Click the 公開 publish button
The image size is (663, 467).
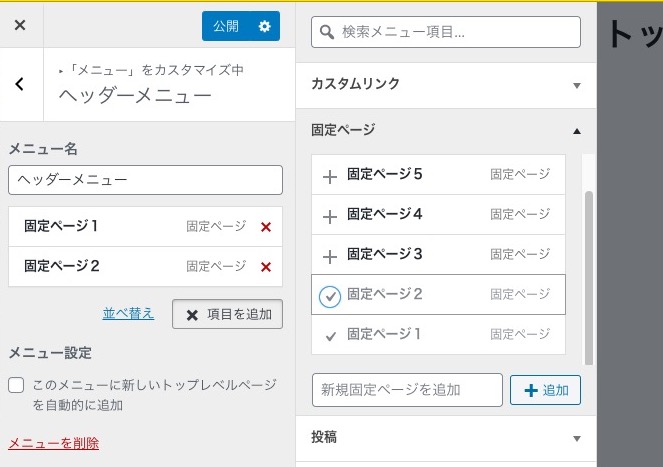pyautogui.click(x=226, y=26)
